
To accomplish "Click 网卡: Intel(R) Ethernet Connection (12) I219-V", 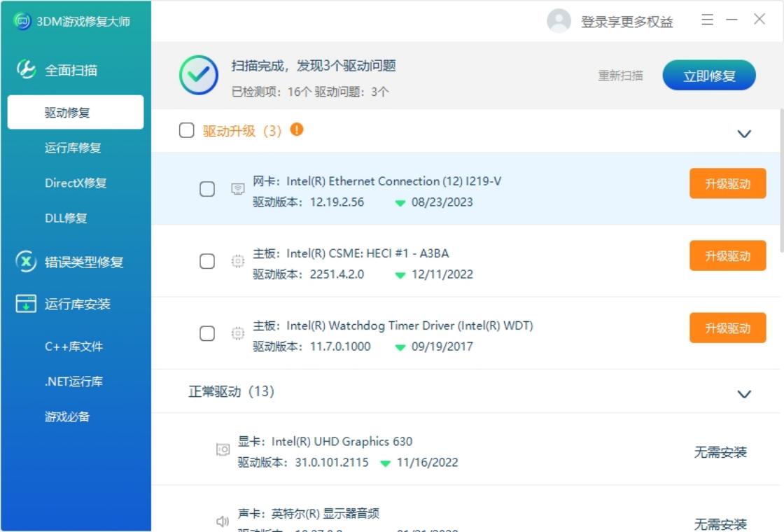I will [x=377, y=181].
